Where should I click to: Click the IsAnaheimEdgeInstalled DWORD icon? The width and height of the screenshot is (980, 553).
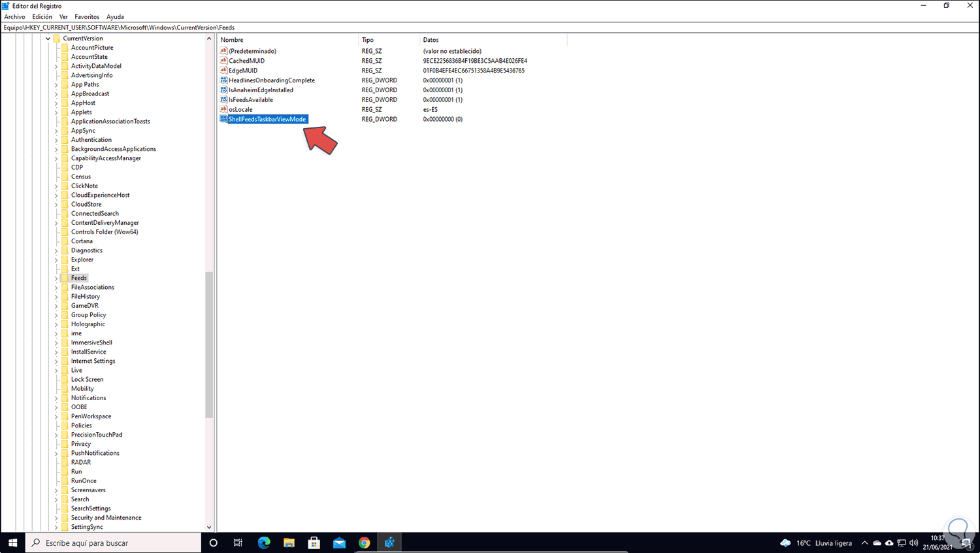[223, 90]
